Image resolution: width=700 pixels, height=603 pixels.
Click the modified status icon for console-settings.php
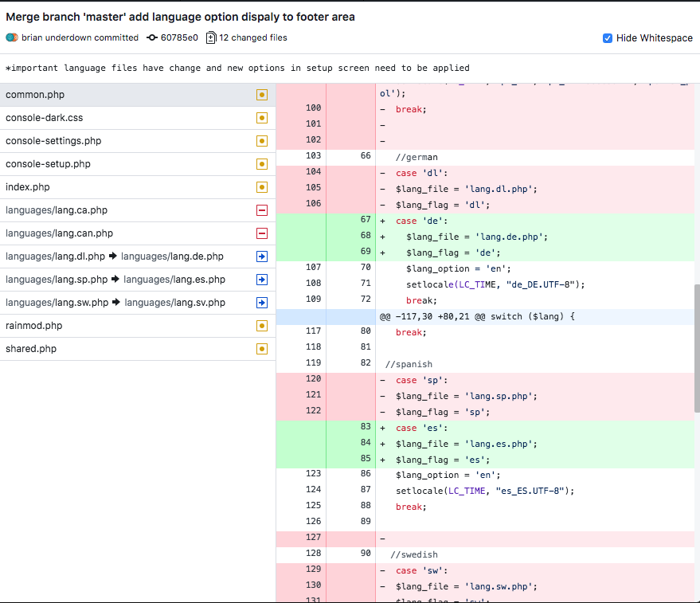262,141
